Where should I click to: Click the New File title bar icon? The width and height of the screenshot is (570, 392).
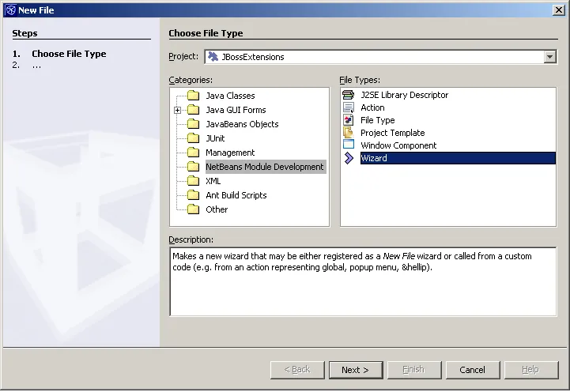click(x=10, y=10)
